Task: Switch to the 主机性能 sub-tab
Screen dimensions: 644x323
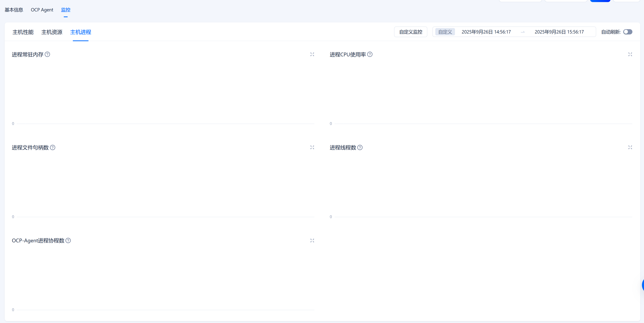Action: pos(23,32)
